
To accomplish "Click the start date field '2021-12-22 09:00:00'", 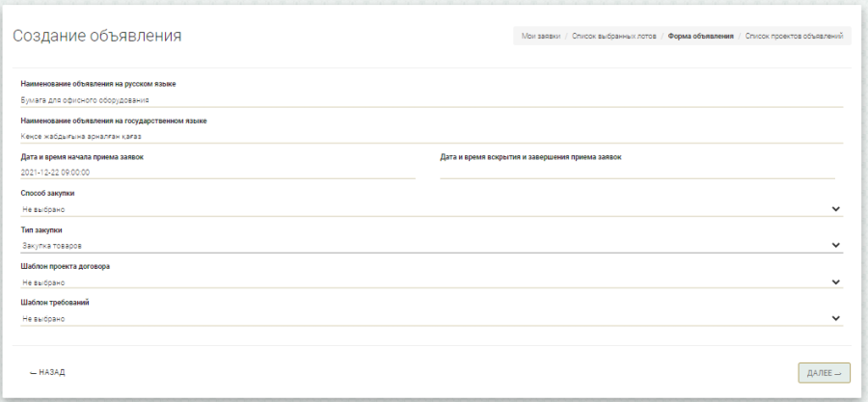I will (217, 173).
